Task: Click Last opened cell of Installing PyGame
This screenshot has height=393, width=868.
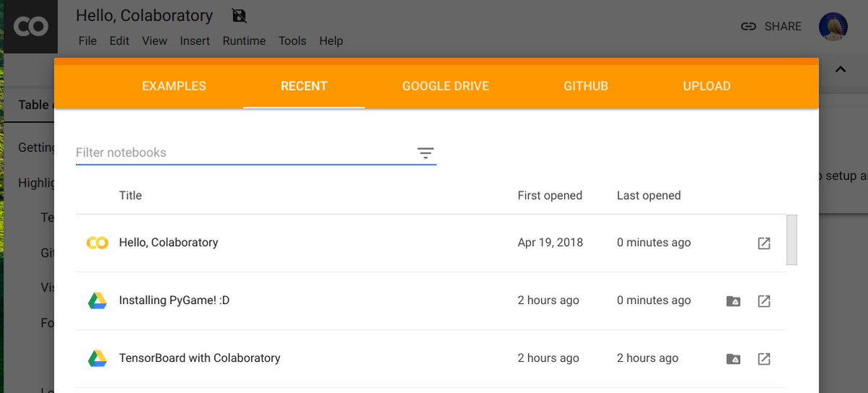Action: (x=654, y=300)
